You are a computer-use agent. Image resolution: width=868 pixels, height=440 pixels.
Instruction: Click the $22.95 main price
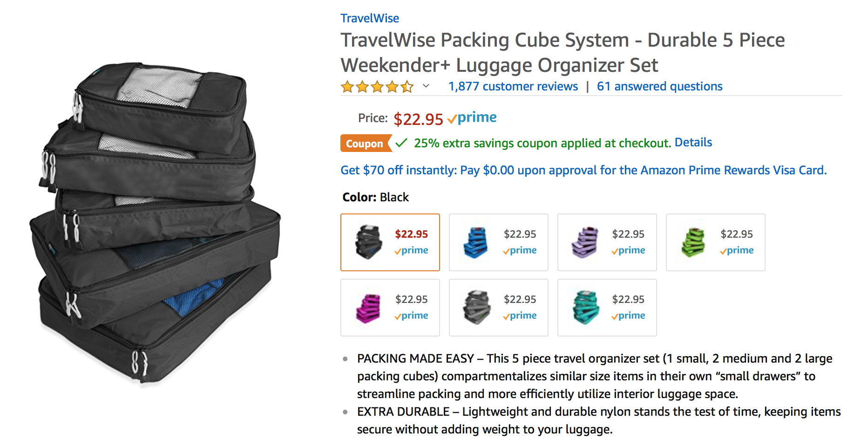(x=418, y=119)
